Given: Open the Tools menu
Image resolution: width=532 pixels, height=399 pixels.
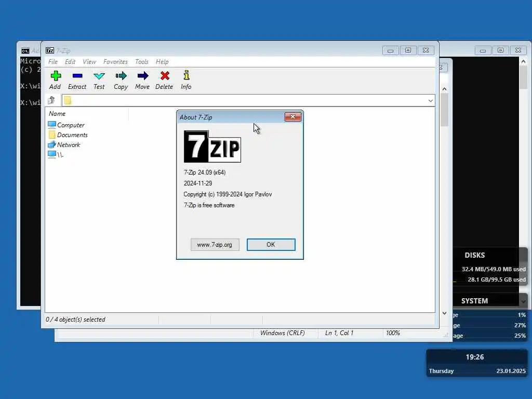Looking at the screenshot, I should 141,62.
